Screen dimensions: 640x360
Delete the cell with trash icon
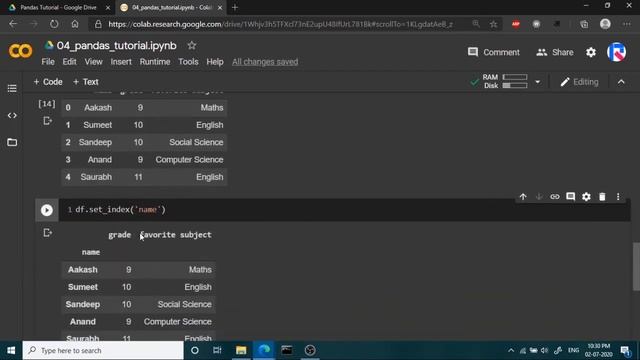(x=602, y=197)
